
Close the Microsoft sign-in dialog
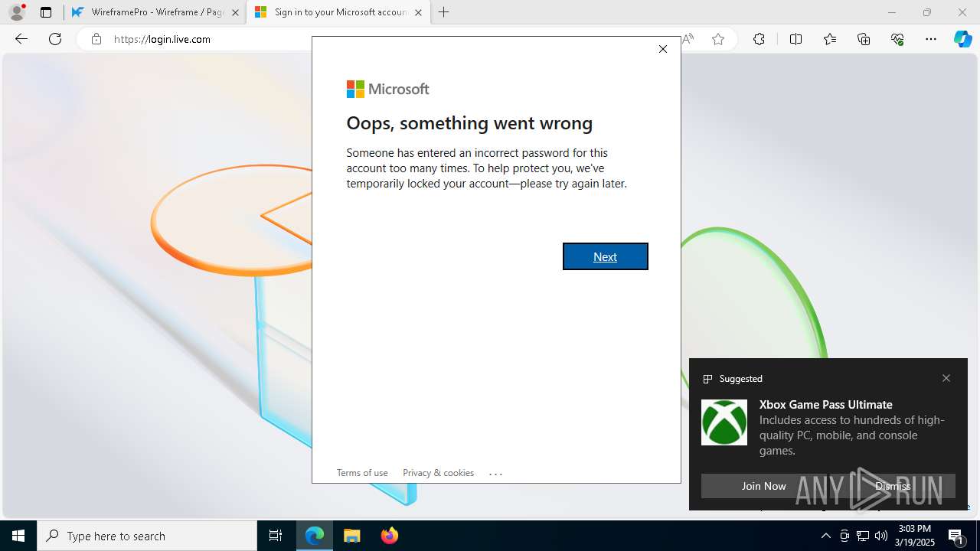pyautogui.click(x=663, y=49)
